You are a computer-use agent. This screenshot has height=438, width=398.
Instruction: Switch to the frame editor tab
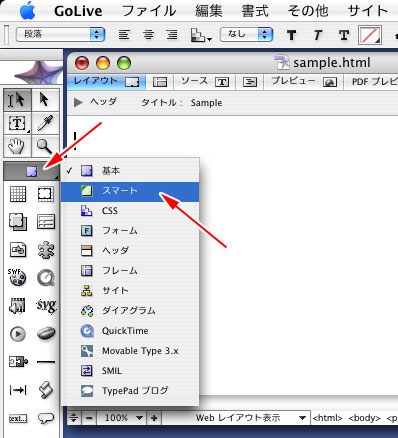[x=160, y=82]
